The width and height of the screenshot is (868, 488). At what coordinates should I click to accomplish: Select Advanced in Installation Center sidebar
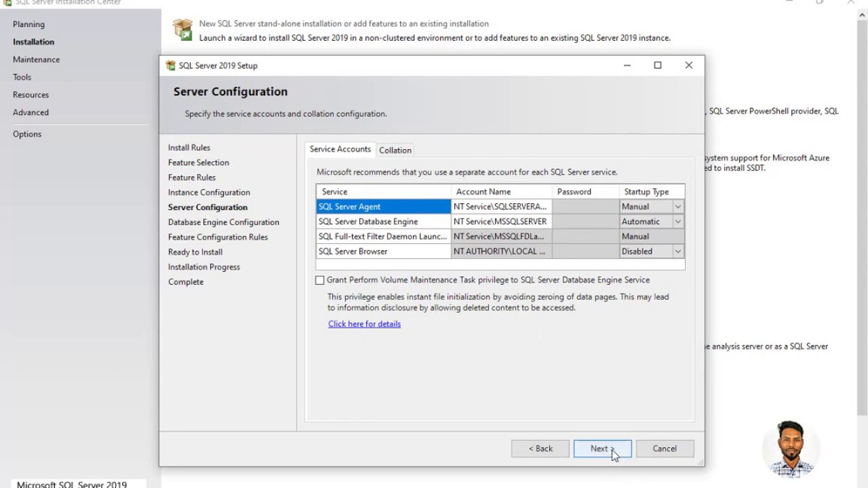(31, 113)
